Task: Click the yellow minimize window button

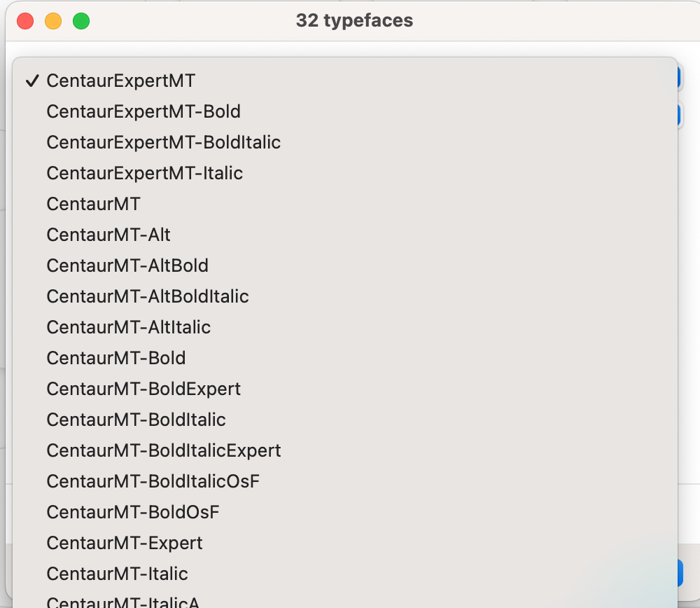Action: tap(53, 21)
